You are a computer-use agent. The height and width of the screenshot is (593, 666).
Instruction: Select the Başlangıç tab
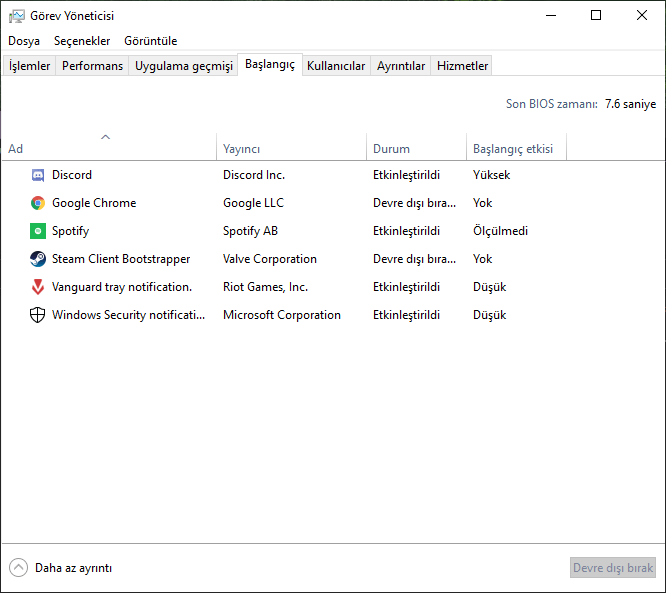click(x=270, y=65)
